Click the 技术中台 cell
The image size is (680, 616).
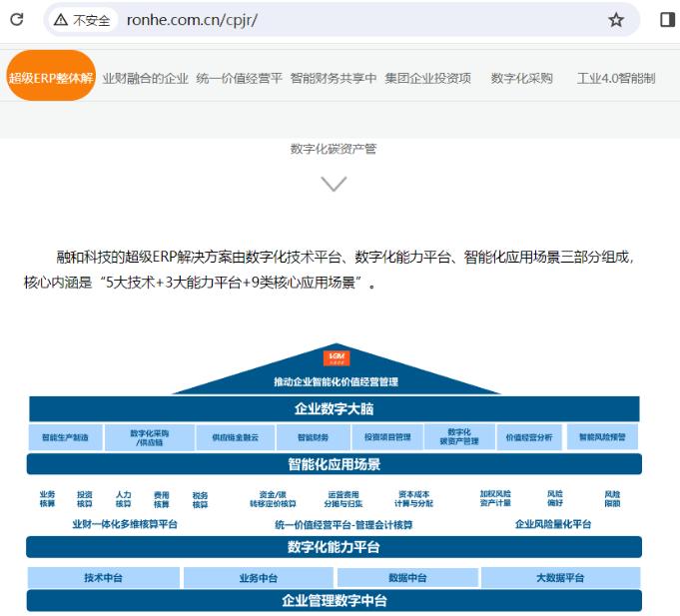104,577
